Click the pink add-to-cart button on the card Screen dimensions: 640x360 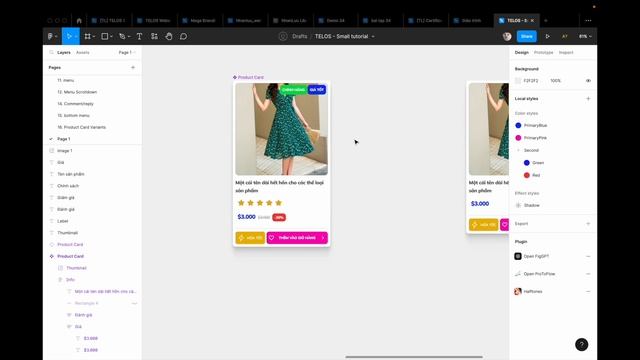point(297,238)
